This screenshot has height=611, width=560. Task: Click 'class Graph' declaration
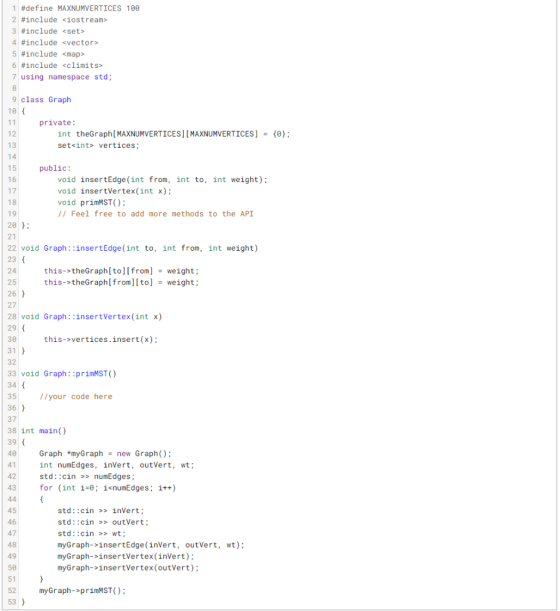pyautogui.click(x=46, y=100)
